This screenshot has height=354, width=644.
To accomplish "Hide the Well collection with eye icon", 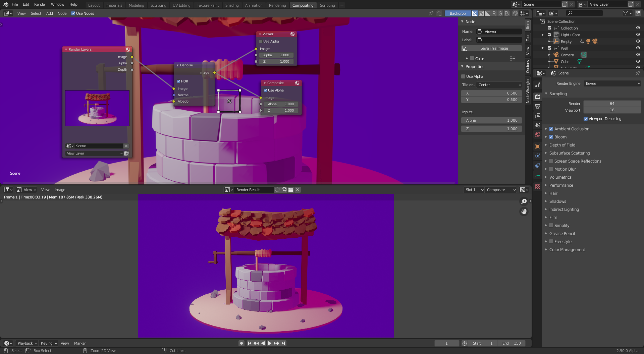I will click(638, 48).
